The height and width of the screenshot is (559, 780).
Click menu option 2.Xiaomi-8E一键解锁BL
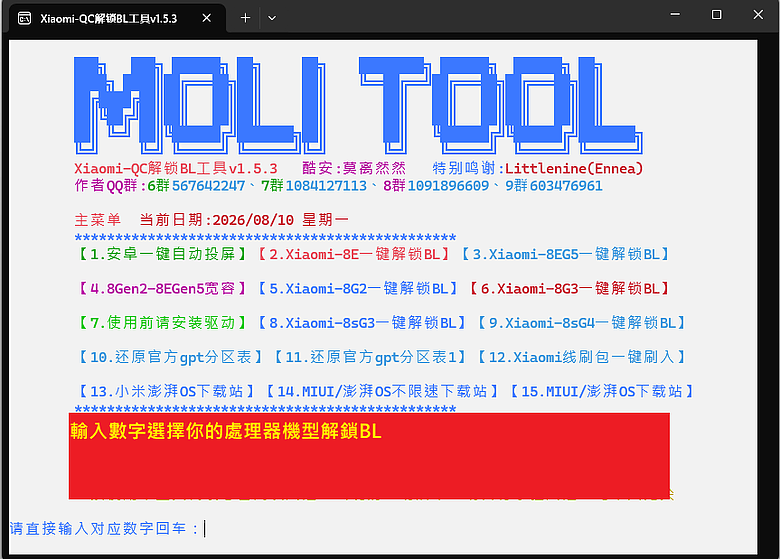[x=354, y=254]
